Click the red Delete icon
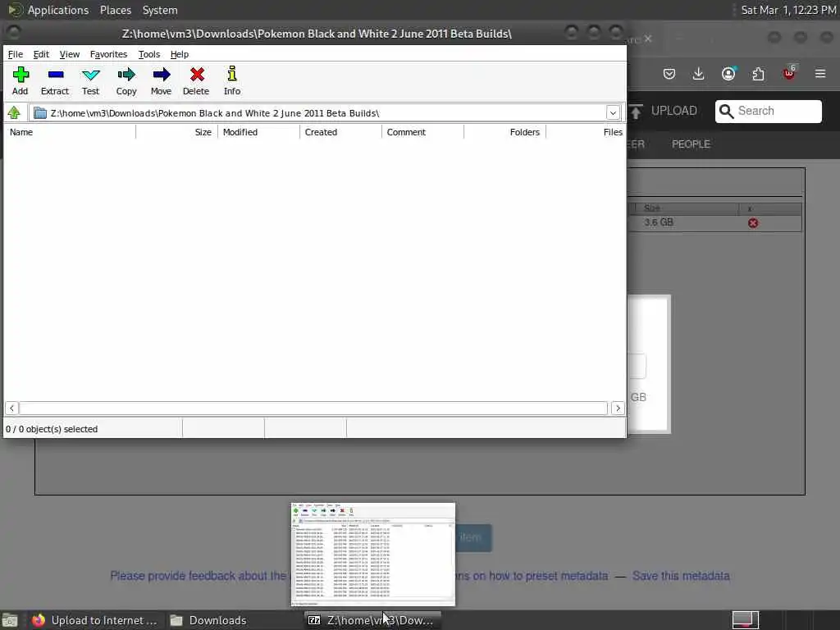The image size is (840, 630). point(197,75)
